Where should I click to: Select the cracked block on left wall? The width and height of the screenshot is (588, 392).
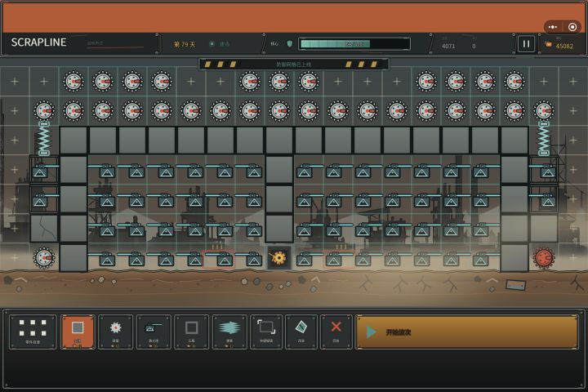click(44, 229)
